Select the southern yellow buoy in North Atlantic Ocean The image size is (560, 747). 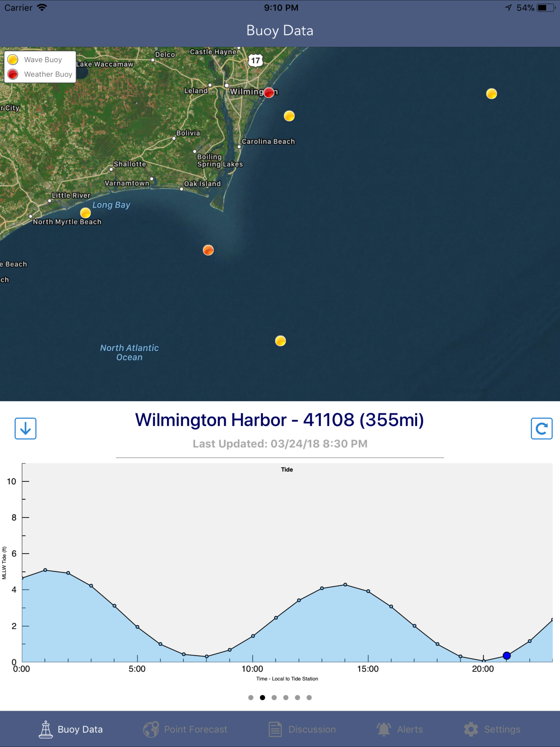pyautogui.click(x=280, y=341)
